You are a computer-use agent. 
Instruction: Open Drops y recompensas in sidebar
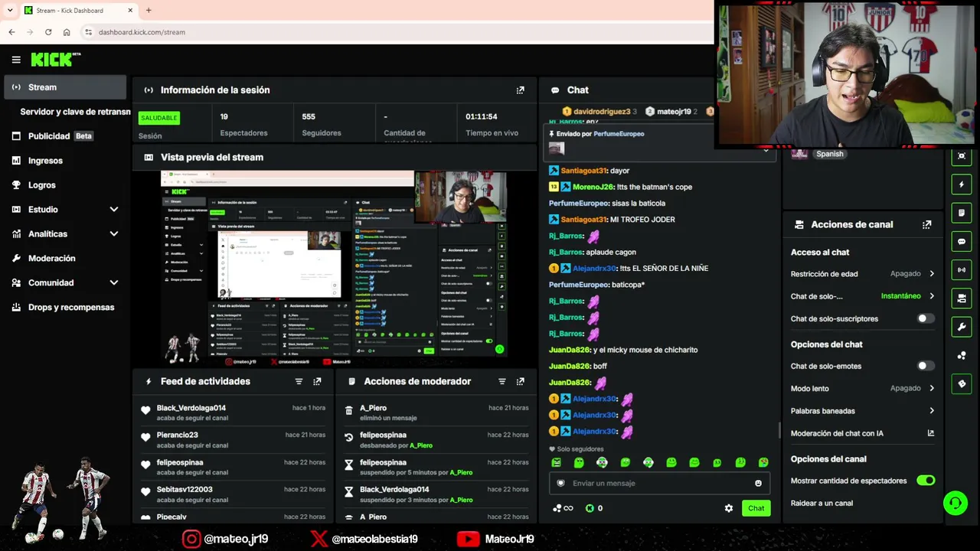coord(65,308)
